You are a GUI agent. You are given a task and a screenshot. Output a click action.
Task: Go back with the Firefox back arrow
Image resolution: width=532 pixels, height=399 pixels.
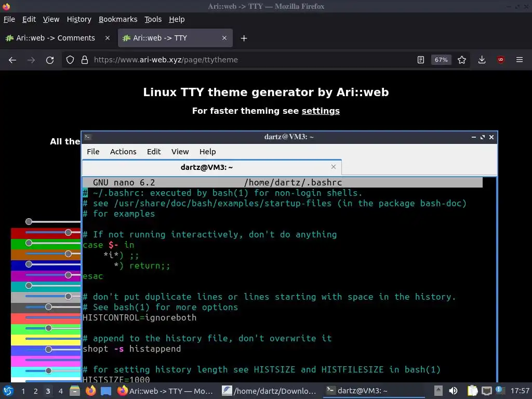tap(12, 60)
